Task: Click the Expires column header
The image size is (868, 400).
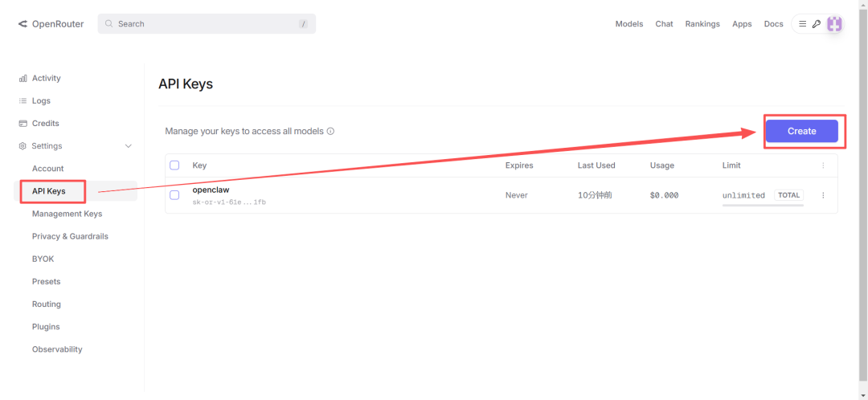Action: click(519, 165)
